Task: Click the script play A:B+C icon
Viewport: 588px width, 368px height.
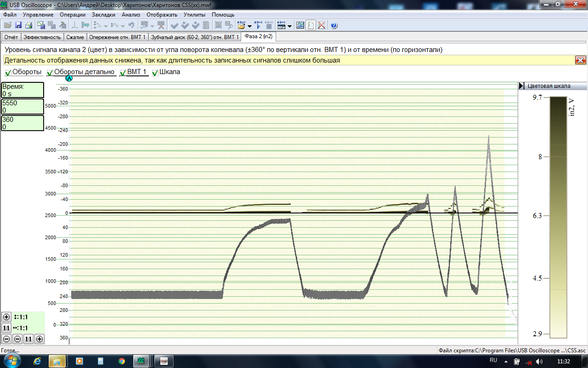Action: 258,25
